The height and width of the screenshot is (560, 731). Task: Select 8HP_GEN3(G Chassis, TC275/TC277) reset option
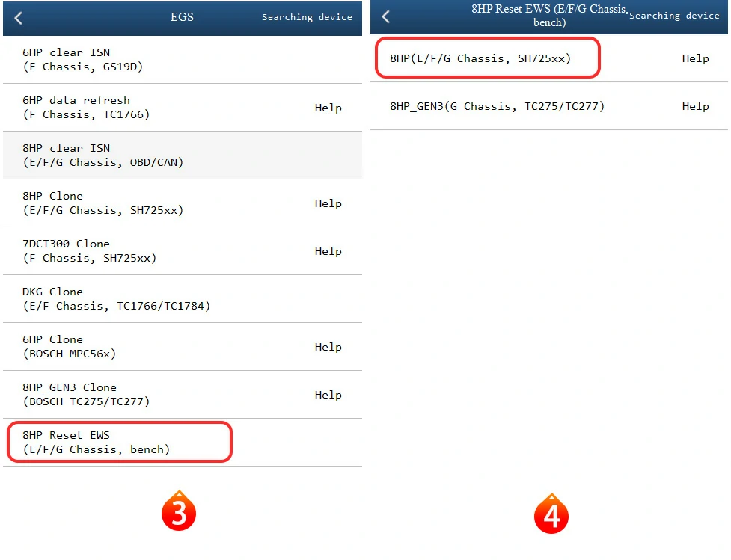pyautogui.click(x=497, y=106)
